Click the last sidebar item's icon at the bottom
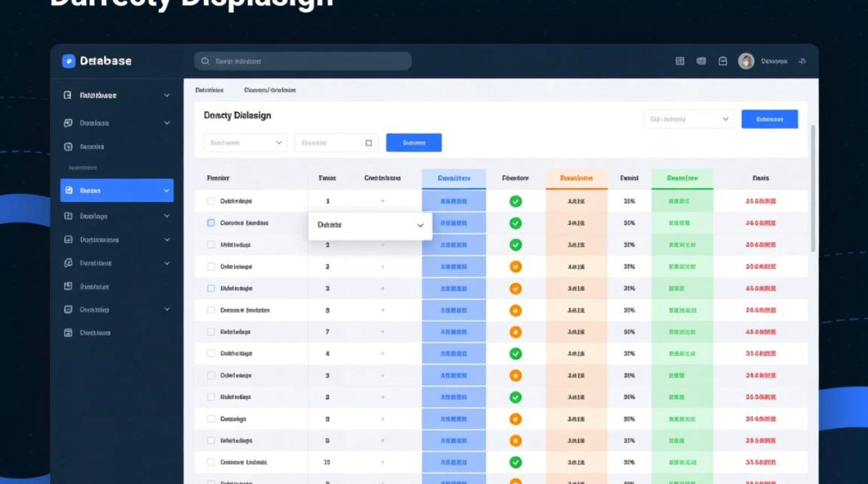The width and height of the screenshot is (868, 484). (68, 333)
